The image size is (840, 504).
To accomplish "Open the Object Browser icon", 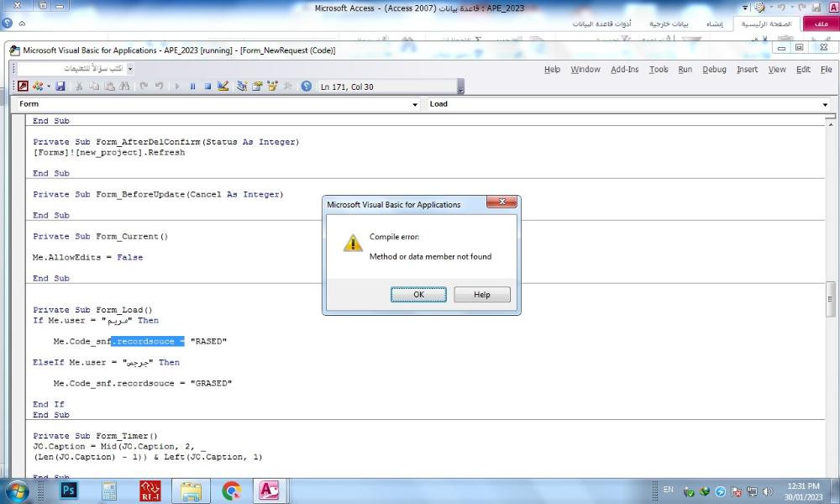I will (273, 87).
